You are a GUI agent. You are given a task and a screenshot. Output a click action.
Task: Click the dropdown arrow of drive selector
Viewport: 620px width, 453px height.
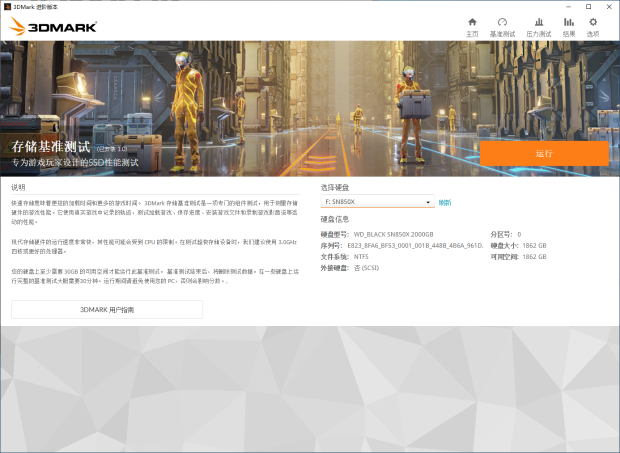tap(428, 202)
